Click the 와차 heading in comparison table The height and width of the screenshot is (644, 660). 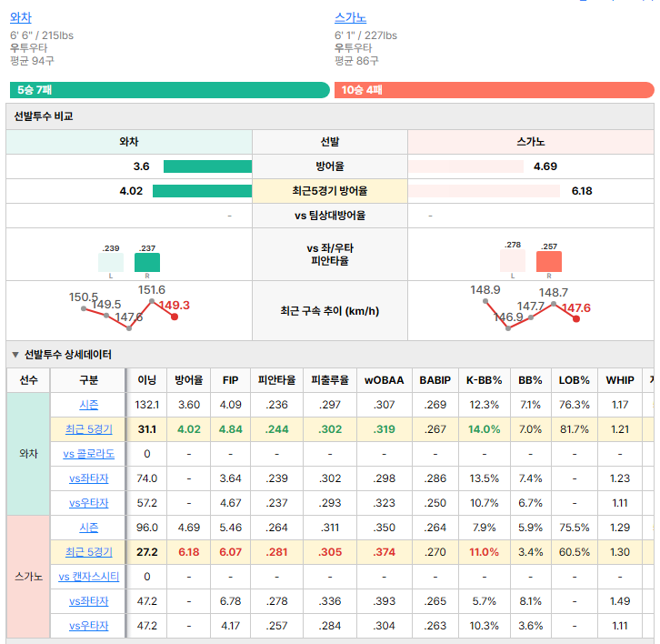pyautogui.click(x=129, y=142)
